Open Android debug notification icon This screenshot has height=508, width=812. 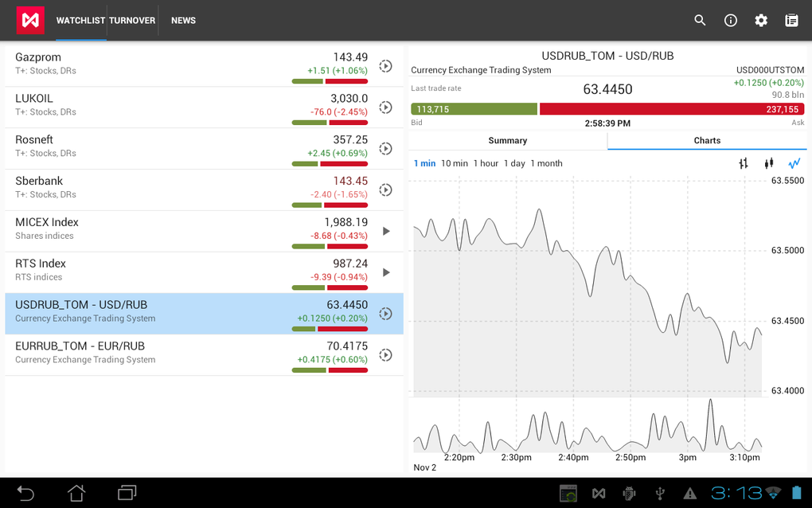[x=629, y=494]
